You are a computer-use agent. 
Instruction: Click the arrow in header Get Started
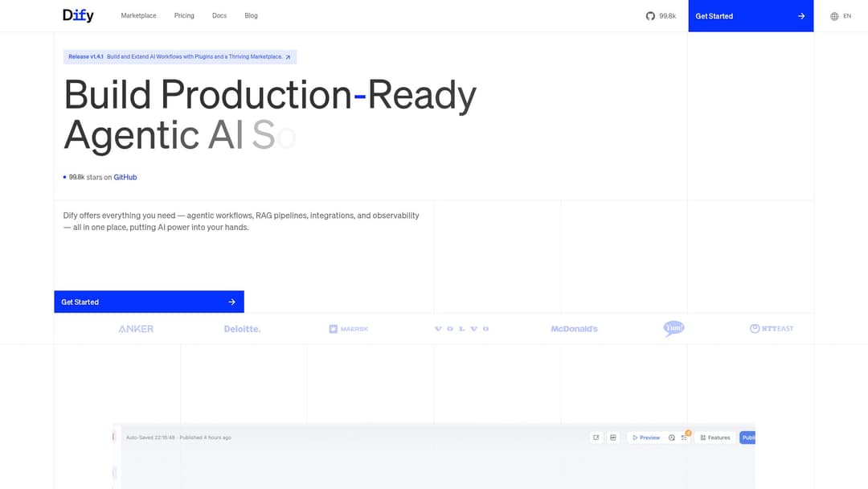tap(801, 16)
